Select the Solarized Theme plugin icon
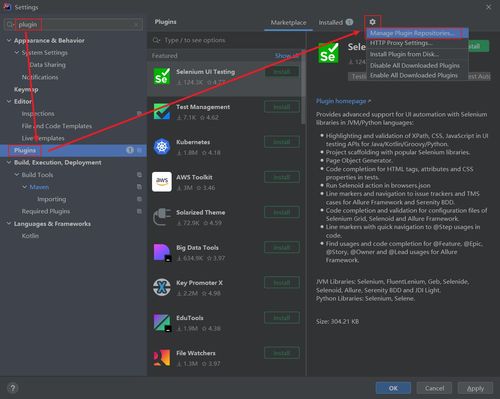 click(162, 217)
